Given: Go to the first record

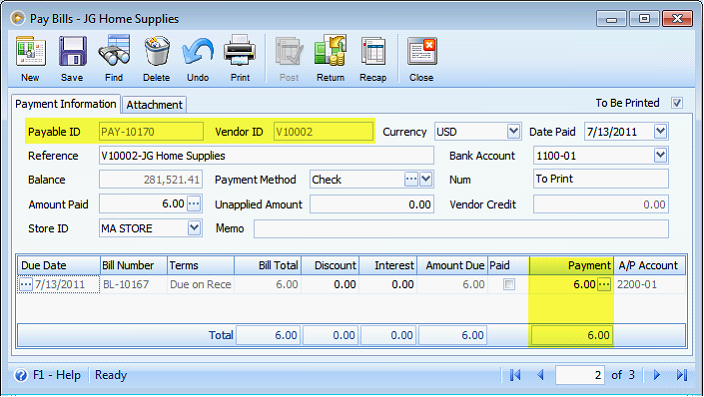Looking at the screenshot, I should click(x=515, y=375).
